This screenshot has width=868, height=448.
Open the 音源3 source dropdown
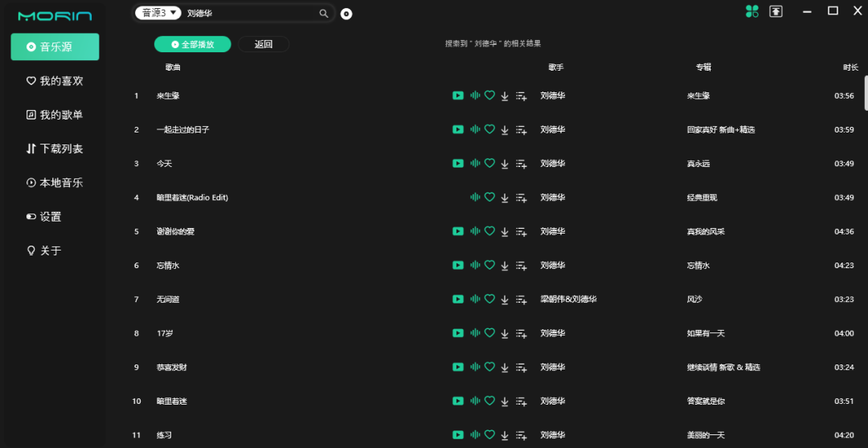[158, 13]
